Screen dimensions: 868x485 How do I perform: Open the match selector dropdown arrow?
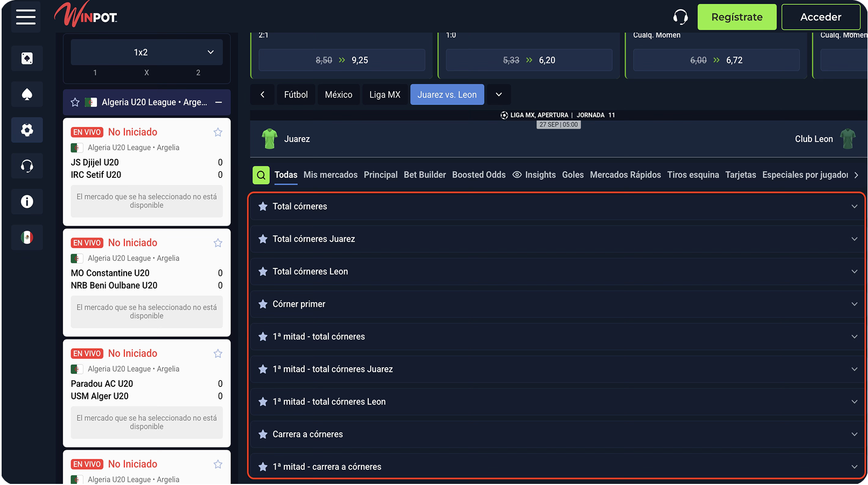tap(499, 95)
